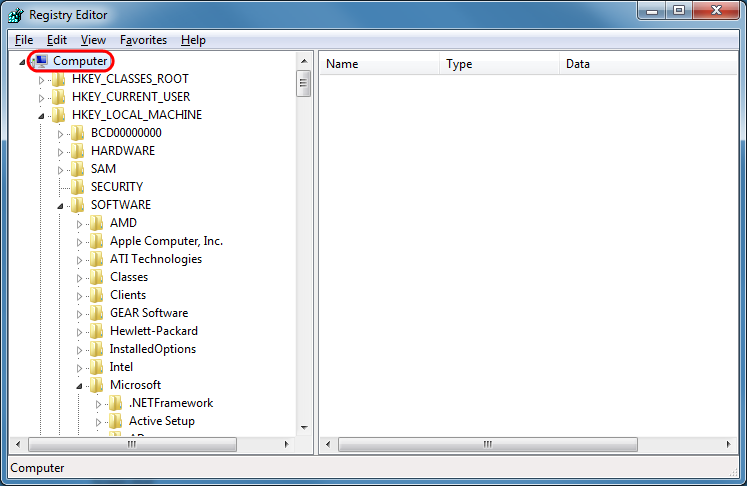The image size is (747, 486).
Task: Click the Type column header
Action: pyautogui.click(x=500, y=64)
